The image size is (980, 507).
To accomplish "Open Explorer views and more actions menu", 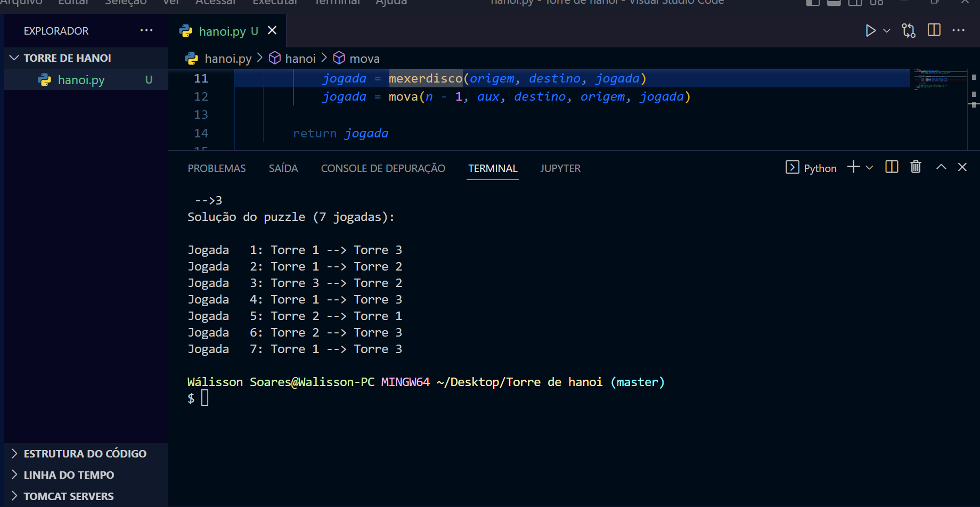I will 146,31.
